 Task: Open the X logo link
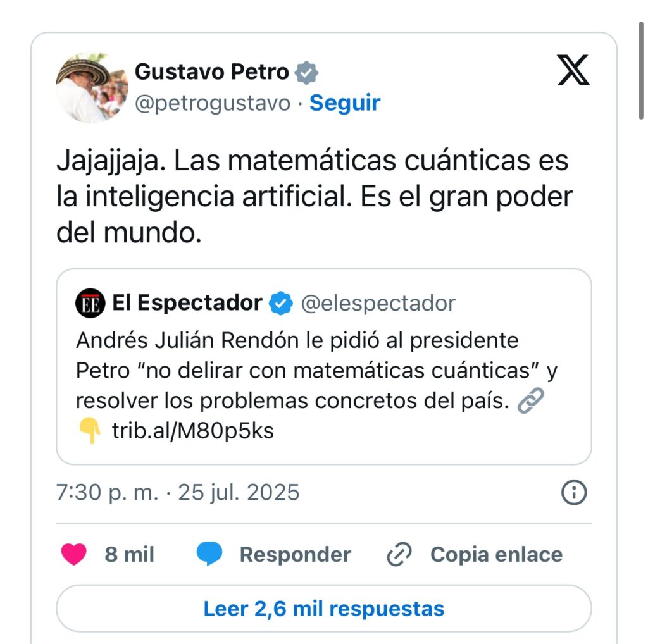click(573, 70)
